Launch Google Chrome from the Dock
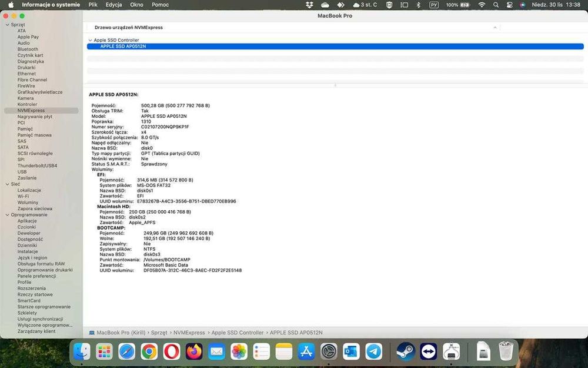Viewport: 588px width, 368px height. pyautogui.click(x=149, y=352)
